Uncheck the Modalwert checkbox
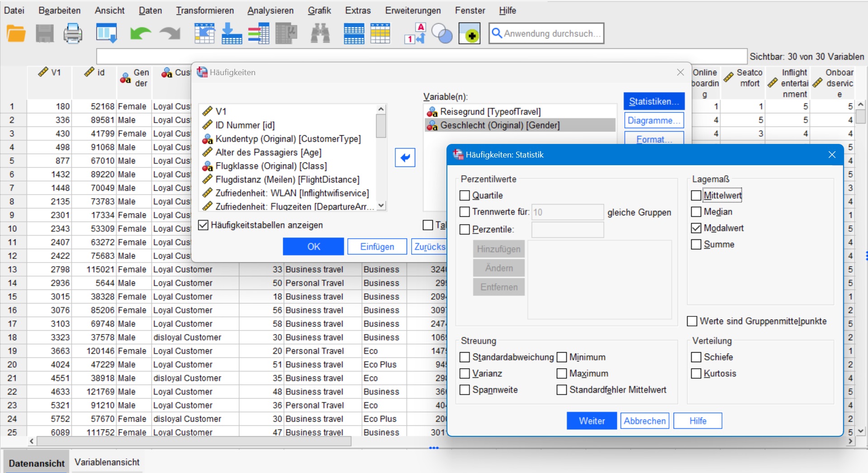This screenshot has width=868, height=473. pos(696,228)
